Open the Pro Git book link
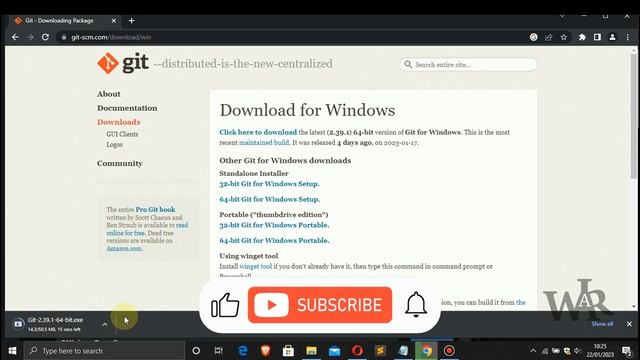The height and width of the screenshot is (360, 640). [155, 209]
